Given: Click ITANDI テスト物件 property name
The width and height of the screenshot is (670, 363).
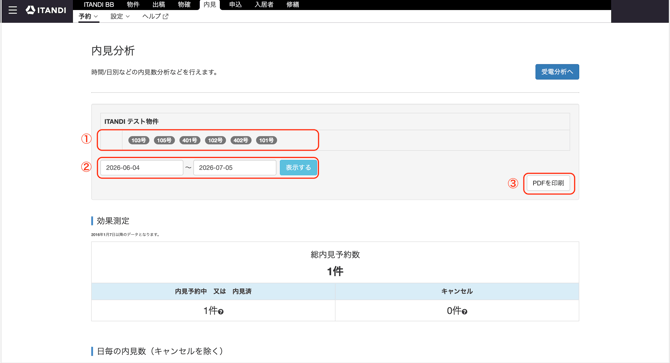Looking at the screenshot, I should click(132, 121).
